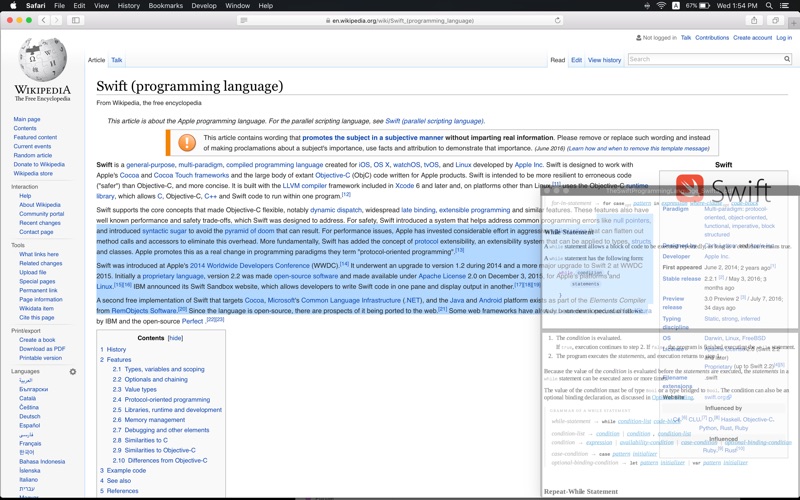This screenshot has height=500, width=800.
Task: Click the orange warning exclamation icon
Action: 187,142
